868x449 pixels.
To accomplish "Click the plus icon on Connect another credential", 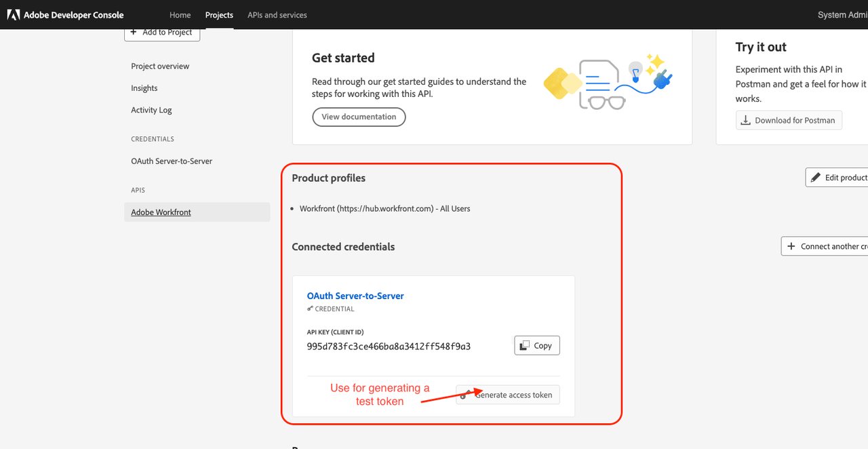I will coord(791,246).
